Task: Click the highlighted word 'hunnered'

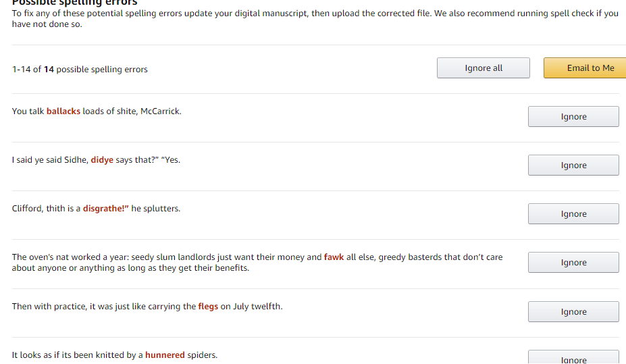Action: [165, 355]
